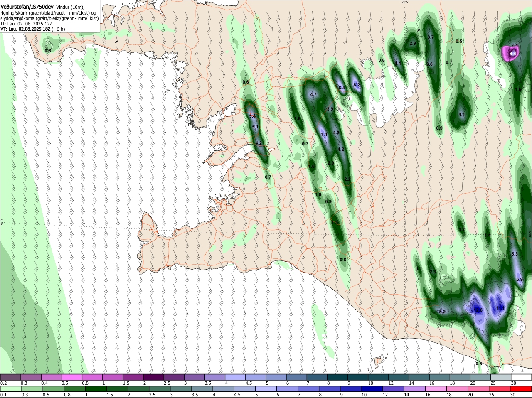Click the 8.2 precipitation value
The width and height of the screenshot is (532, 398).
(356, 85)
